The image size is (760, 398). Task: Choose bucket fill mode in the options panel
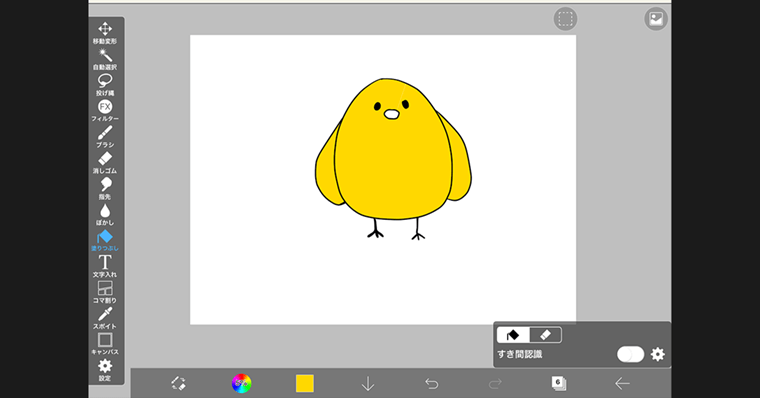pos(513,335)
